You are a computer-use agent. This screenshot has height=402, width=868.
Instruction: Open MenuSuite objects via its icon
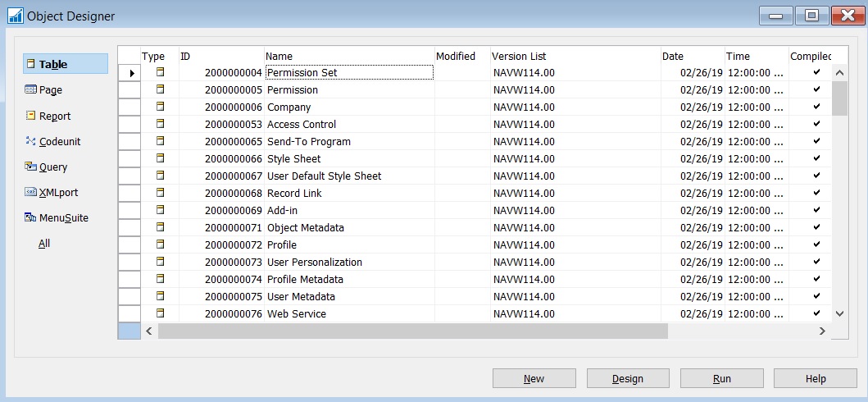31,217
